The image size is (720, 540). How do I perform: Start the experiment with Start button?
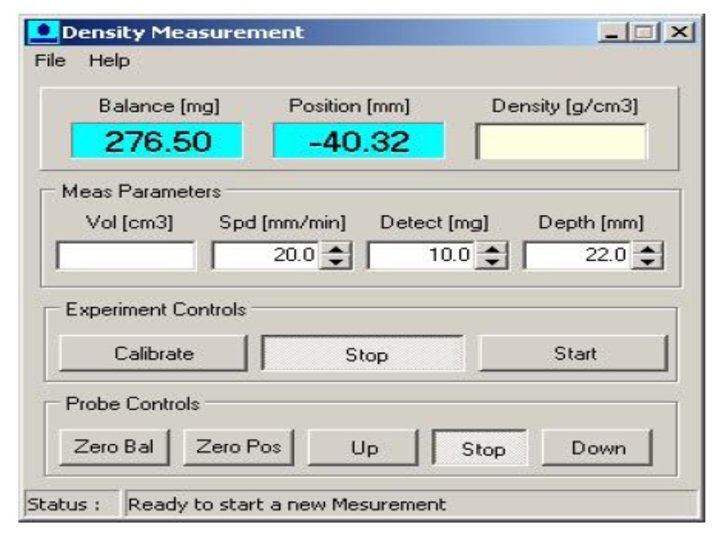coord(574,353)
